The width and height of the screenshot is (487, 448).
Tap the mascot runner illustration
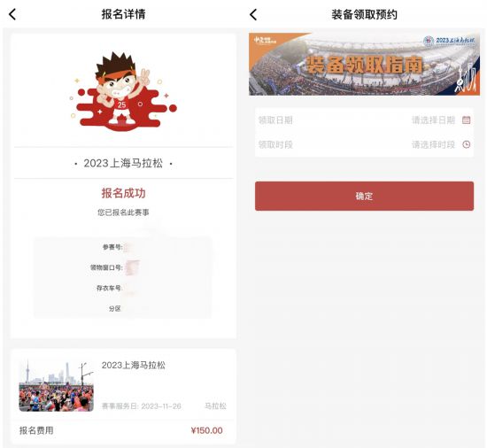click(123, 90)
